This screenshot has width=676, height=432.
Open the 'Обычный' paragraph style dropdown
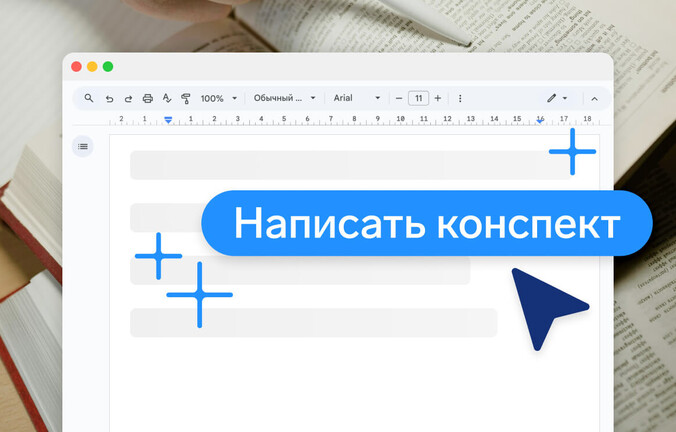click(285, 98)
